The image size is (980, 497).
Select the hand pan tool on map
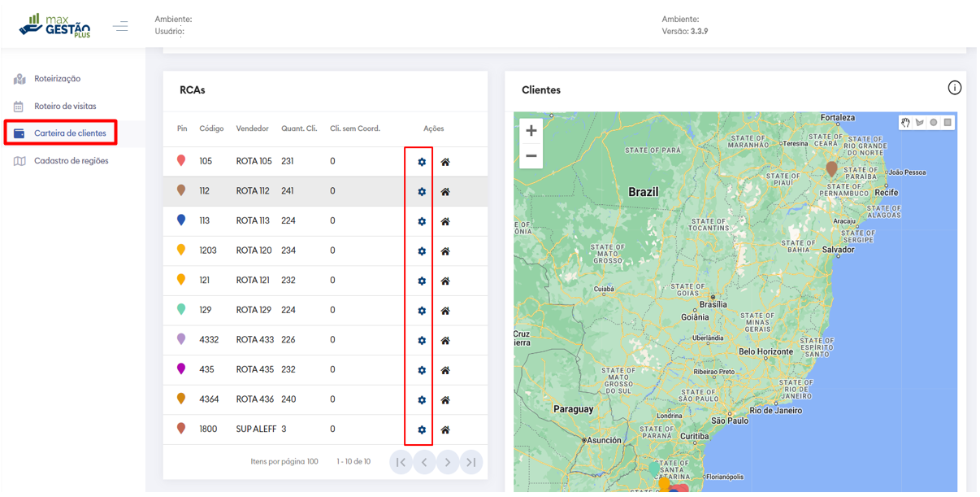(905, 123)
